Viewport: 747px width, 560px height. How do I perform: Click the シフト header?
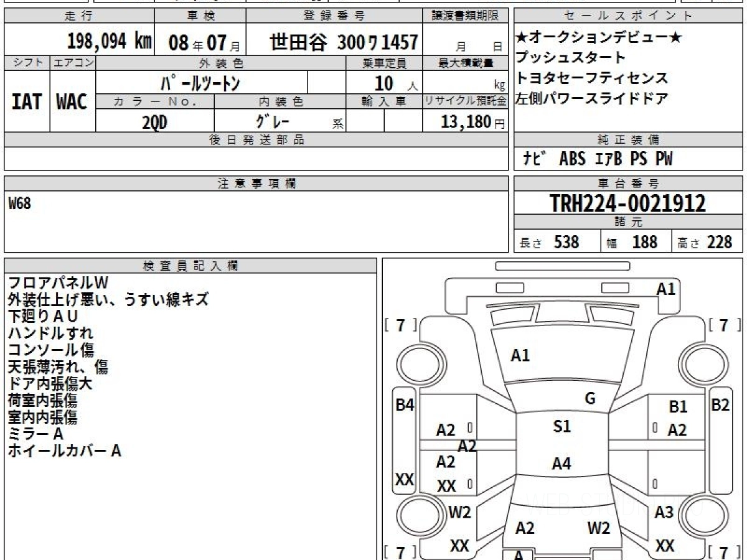27,63
